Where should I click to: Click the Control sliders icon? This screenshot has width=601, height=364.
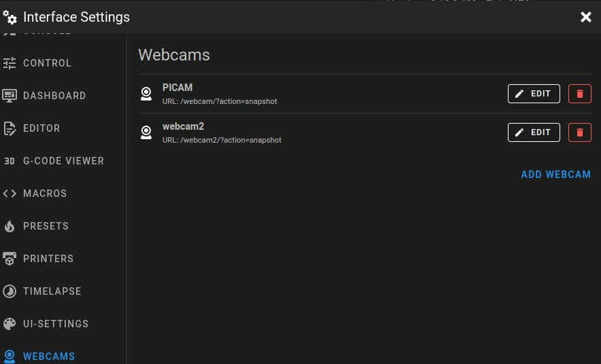point(10,63)
